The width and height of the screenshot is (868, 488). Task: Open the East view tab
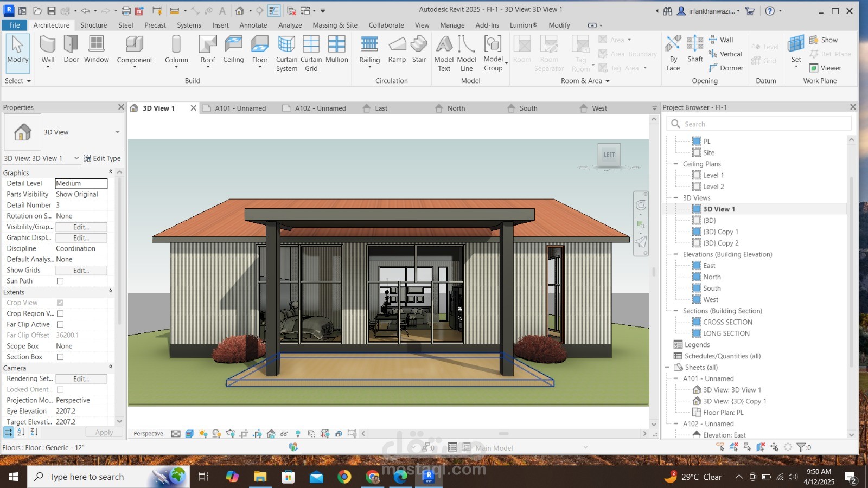coord(381,108)
